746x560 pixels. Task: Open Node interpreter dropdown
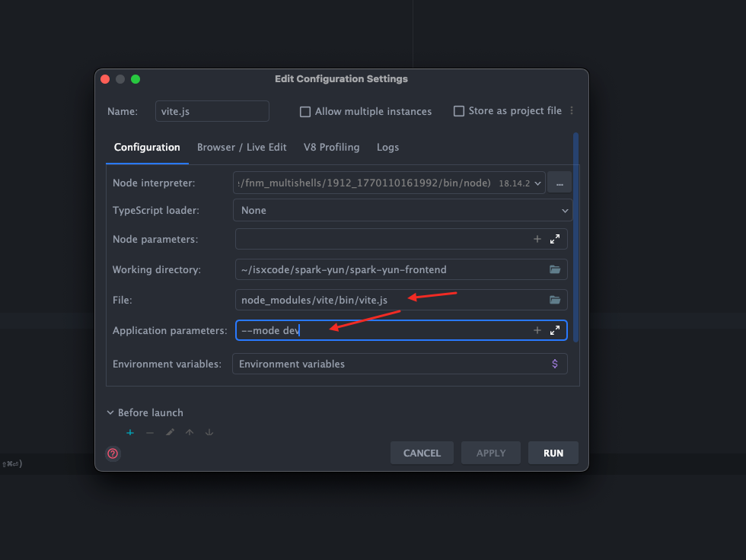[x=539, y=183]
